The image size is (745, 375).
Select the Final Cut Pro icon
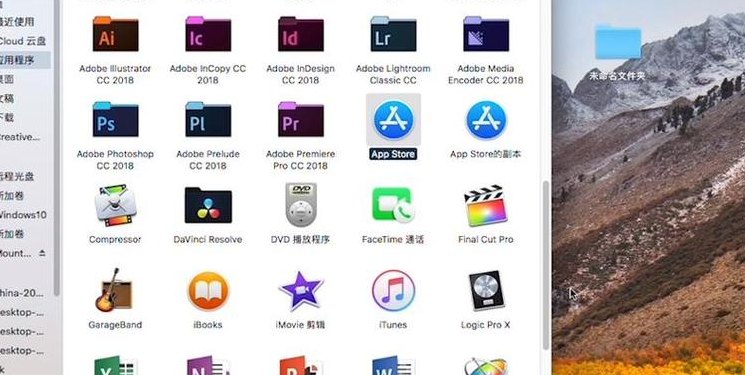486,205
